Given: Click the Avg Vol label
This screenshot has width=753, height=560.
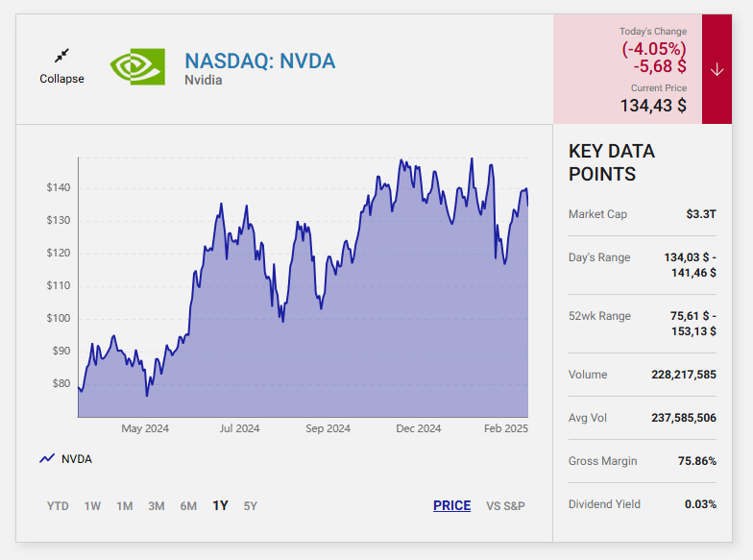Looking at the screenshot, I should [588, 418].
